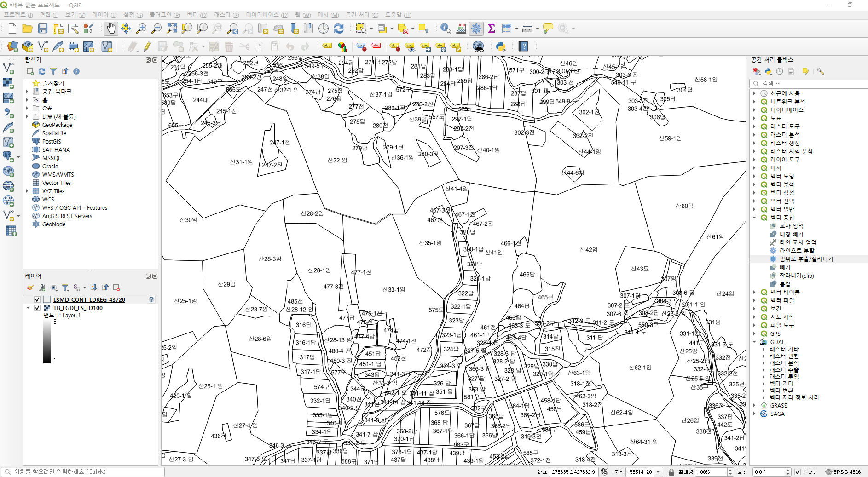Select 잘라내기(clip) algorithm
The width and height of the screenshot is (868, 477).
[x=797, y=276]
